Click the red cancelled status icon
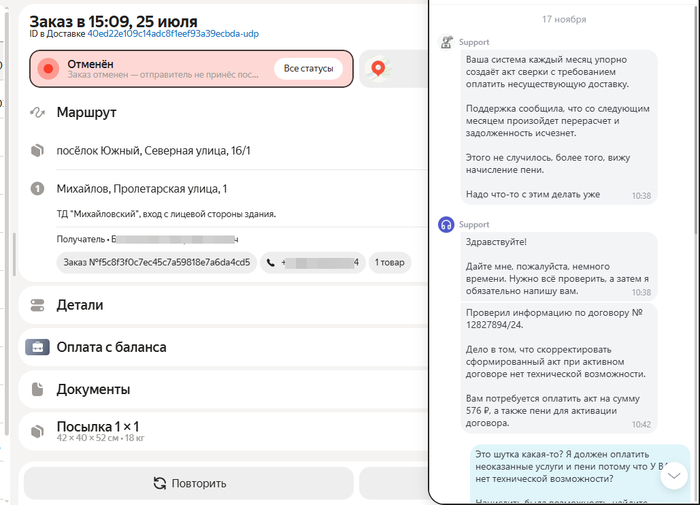The width and height of the screenshot is (700, 505). pos(47,69)
